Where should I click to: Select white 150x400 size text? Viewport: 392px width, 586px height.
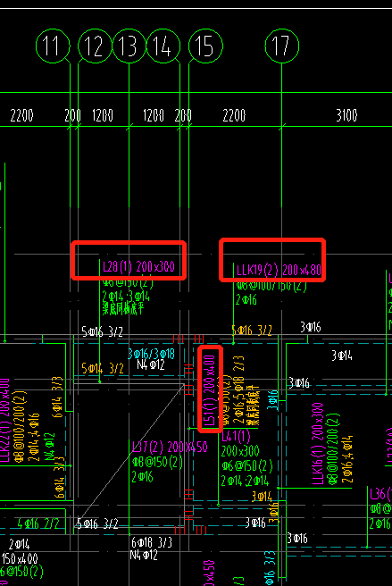(20, 558)
